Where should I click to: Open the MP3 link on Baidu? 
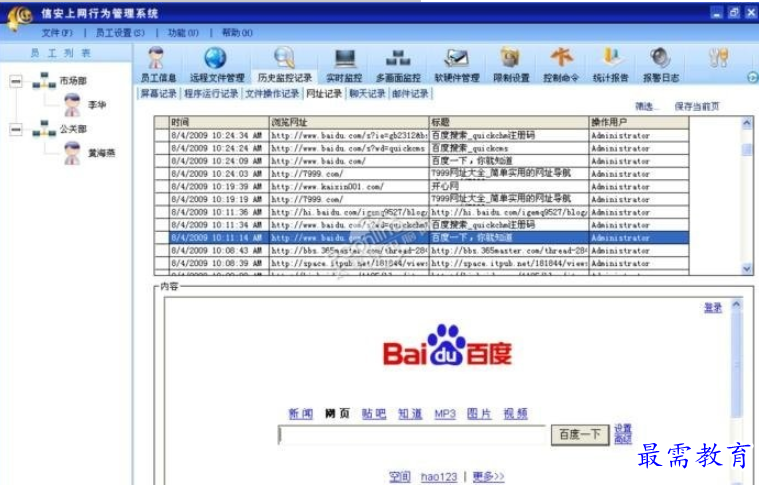[445, 414]
